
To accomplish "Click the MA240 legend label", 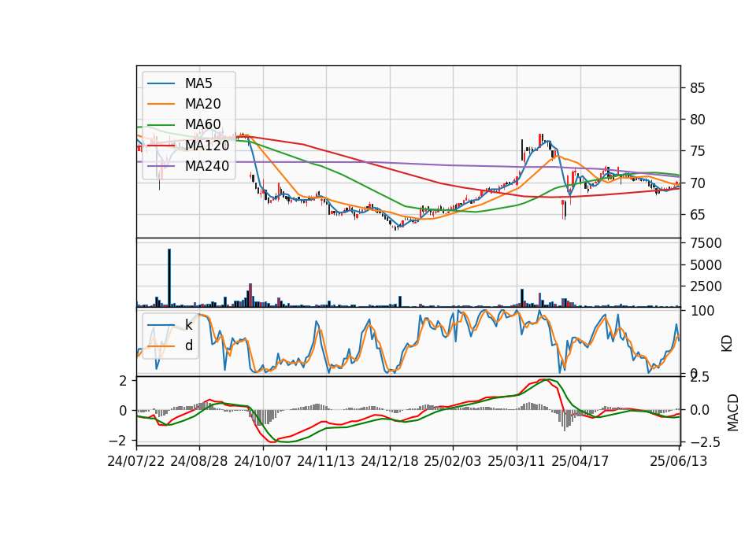I will 207,166.
